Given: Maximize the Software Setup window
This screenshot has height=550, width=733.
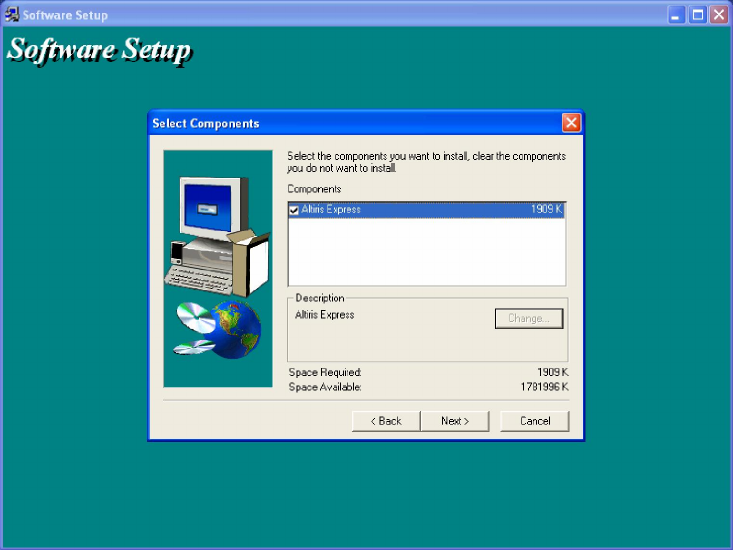Looking at the screenshot, I should 697,15.
